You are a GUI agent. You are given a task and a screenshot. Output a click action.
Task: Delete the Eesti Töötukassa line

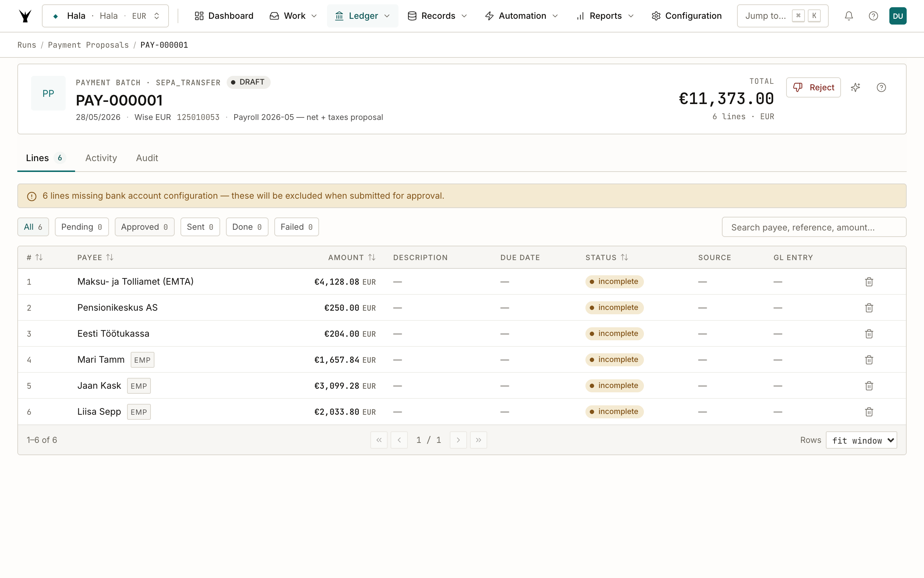pyautogui.click(x=869, y=334)
